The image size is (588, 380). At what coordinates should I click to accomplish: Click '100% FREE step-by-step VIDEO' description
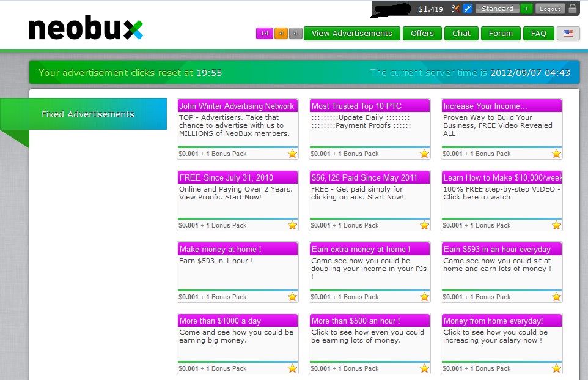(x=502, y=193)
